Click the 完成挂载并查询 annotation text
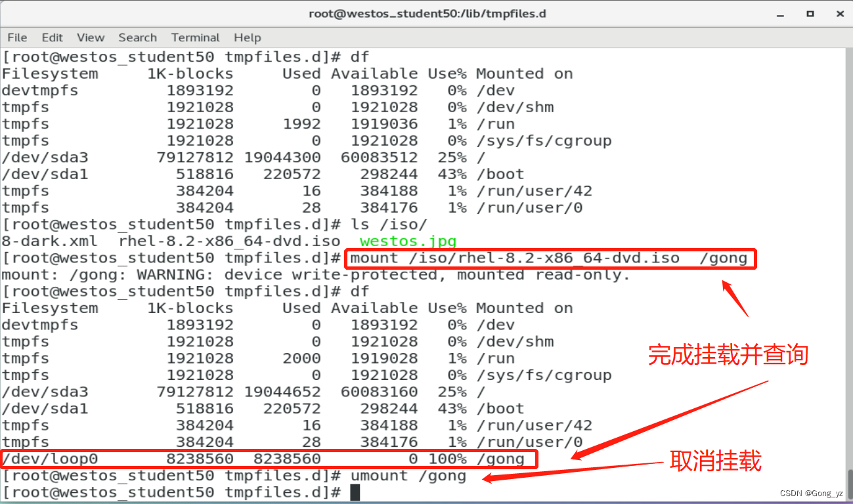 727,355
